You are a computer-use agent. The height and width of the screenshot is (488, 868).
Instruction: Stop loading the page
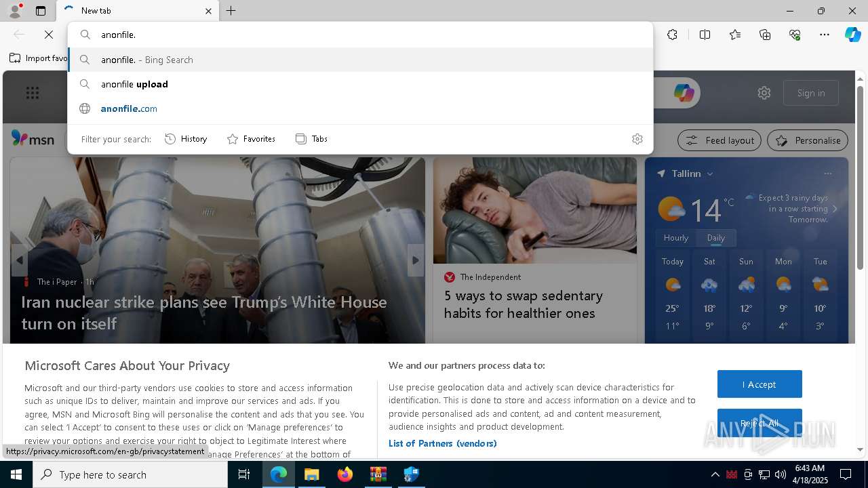(x=49, y=35)
